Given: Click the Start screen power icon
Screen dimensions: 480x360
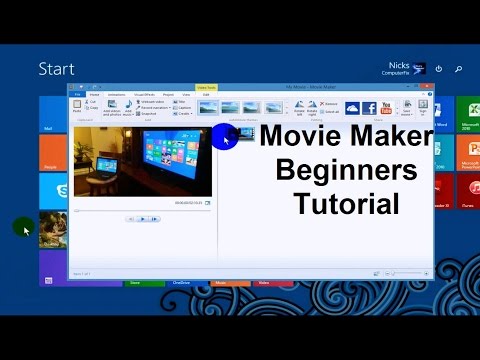Looking at the screenshot, I should point(439,69).
